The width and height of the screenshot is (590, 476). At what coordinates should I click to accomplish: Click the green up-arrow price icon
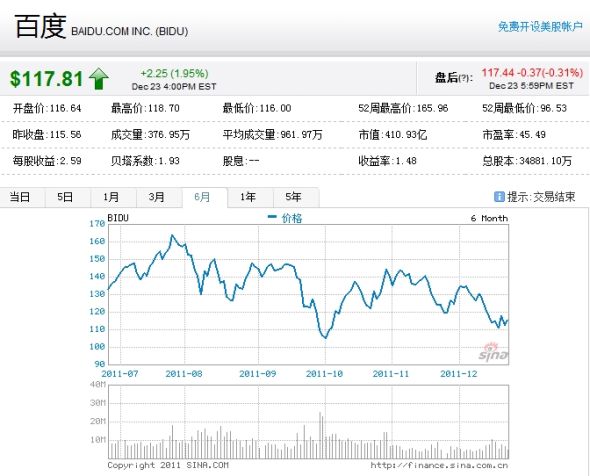(99, 79)
